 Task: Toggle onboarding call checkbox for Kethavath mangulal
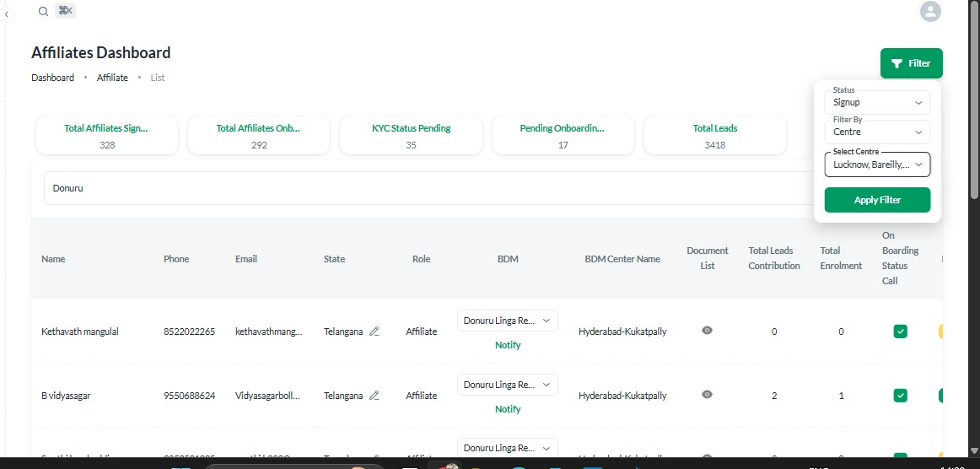tap(900, 332)
